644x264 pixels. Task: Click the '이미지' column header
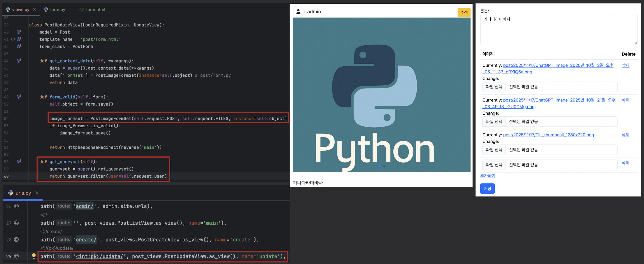pos(488,54)
